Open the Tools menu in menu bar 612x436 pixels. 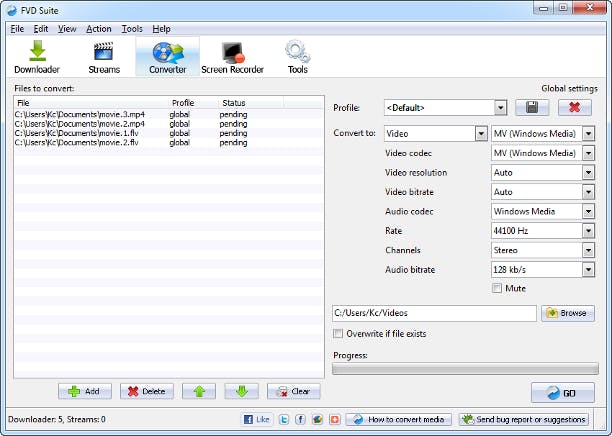pyautogui.click(x=132, y=29)
